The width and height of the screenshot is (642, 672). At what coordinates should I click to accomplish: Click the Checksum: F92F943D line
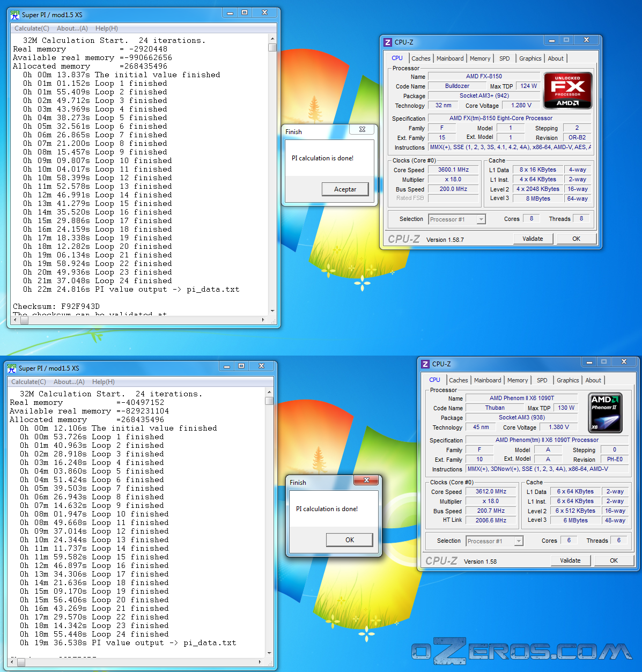tap(56, 307)
